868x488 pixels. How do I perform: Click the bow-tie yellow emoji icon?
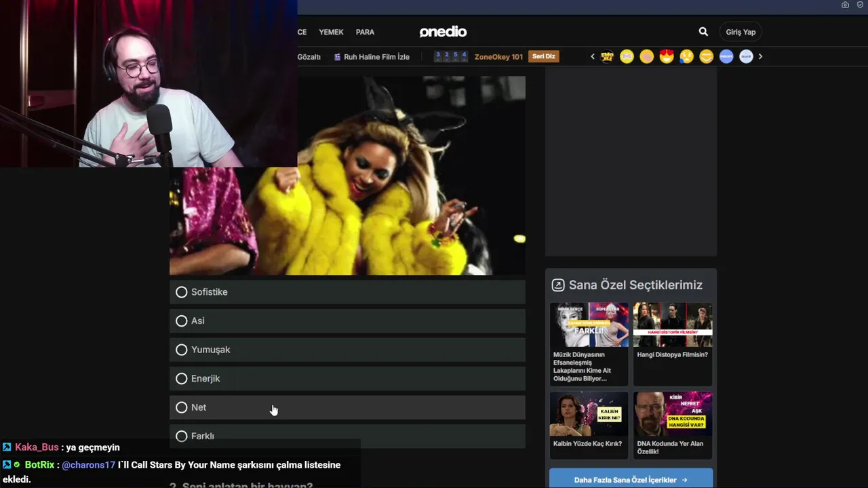627,57
